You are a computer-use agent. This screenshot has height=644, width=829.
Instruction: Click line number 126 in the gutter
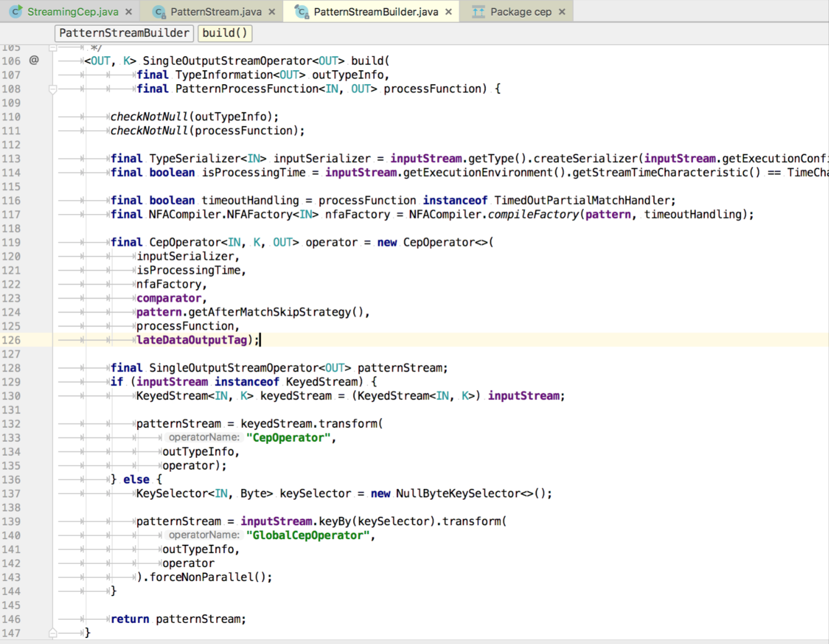11,340
